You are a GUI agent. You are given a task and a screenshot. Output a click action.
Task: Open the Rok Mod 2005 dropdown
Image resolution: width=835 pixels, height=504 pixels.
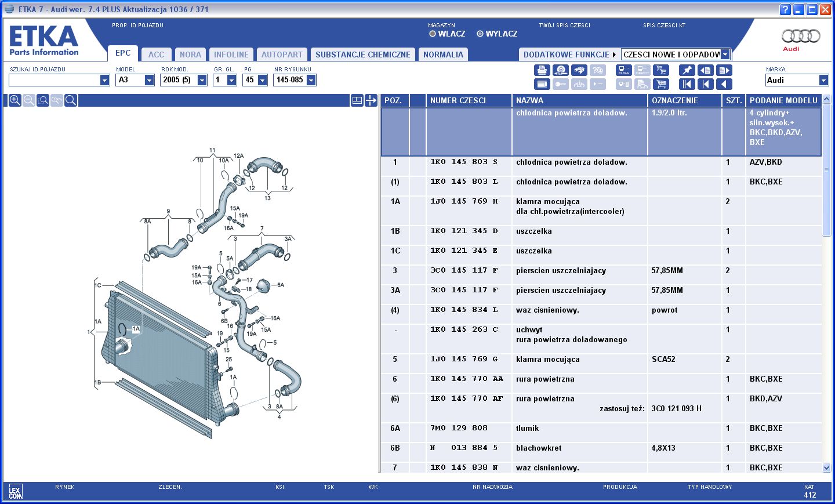coord(202,80)
